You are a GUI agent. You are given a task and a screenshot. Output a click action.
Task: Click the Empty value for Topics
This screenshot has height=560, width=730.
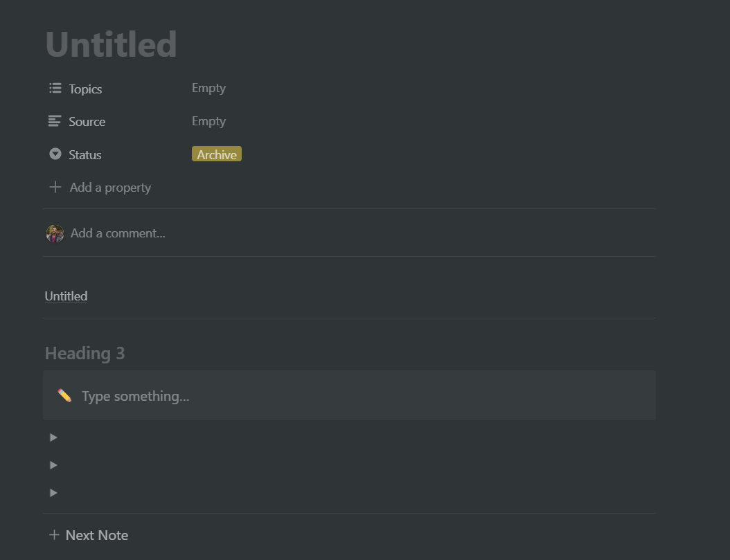pos(208,88)
